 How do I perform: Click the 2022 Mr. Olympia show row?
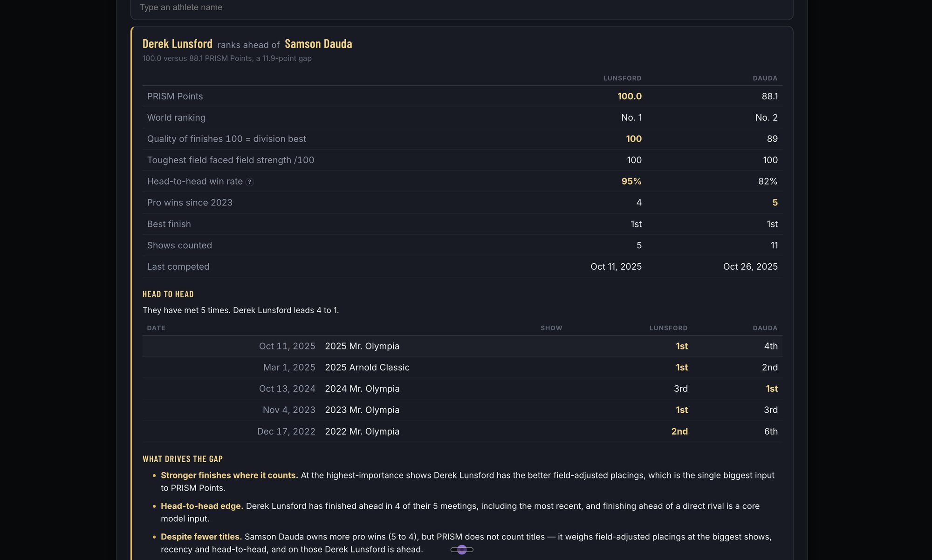[462, 432]
